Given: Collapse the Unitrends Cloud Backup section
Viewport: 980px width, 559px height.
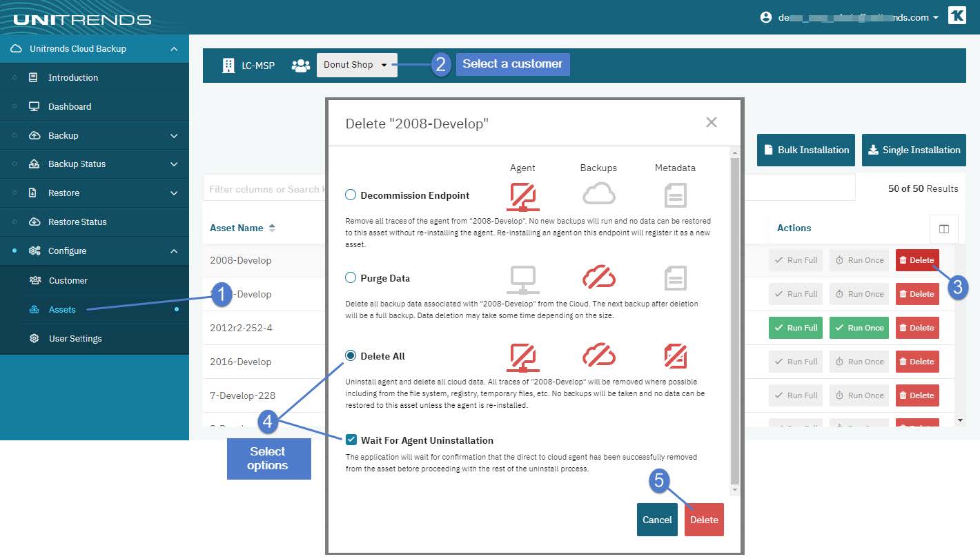Looking at the screenshot, I should pyautogui.click(x=174, y=49).
